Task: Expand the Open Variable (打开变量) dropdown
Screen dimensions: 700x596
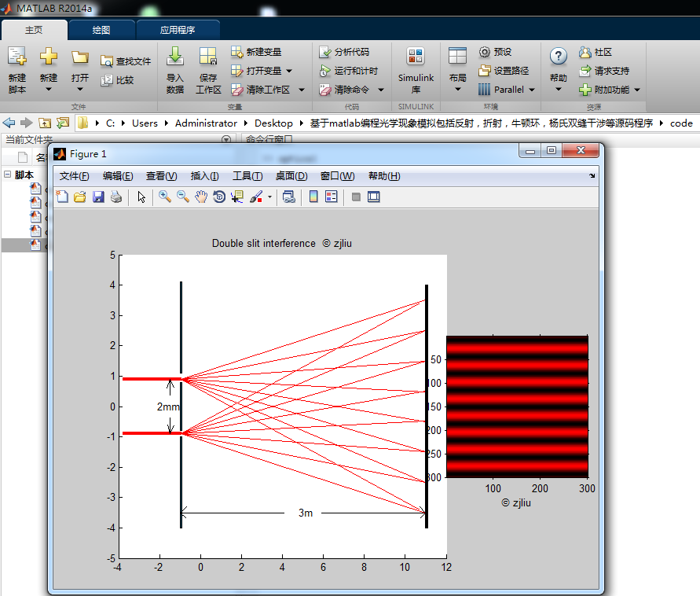Action: [289, 71]
